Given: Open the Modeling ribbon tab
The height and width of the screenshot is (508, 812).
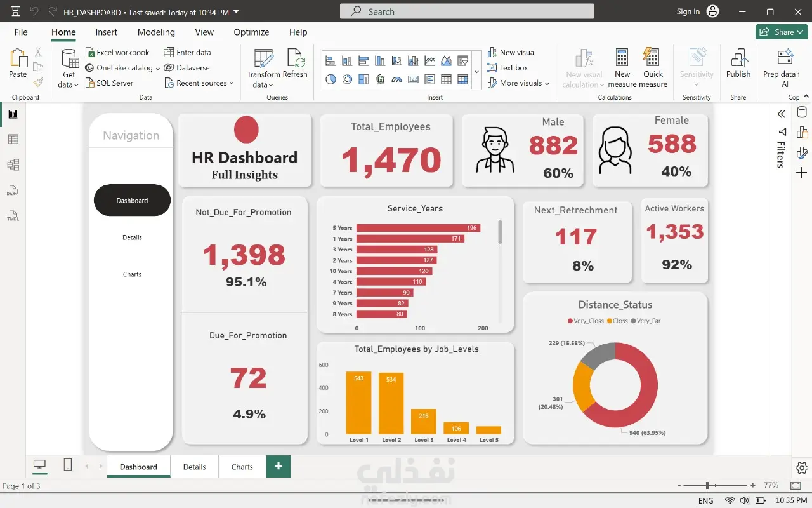Looking at the screenshot, I should [x=156, y=32].
